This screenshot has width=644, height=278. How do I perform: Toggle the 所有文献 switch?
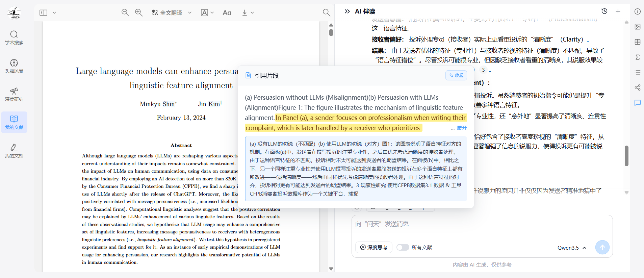click(x=403, y=247)
